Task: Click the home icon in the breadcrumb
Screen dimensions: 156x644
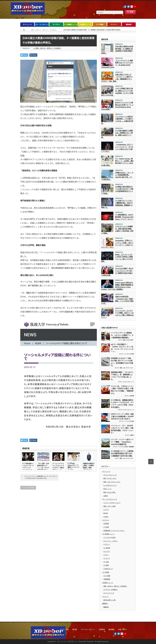Action: 24,30
